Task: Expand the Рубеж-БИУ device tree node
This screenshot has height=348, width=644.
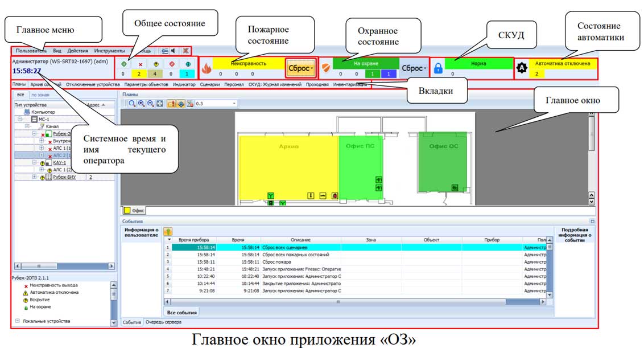Action: [x=34, y=177]
